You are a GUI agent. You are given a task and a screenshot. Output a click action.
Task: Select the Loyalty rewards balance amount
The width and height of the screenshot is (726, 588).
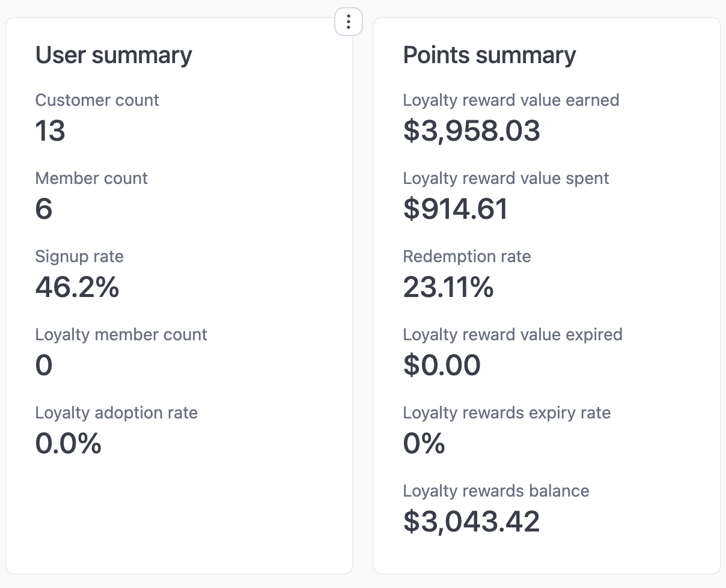(472, 522)
